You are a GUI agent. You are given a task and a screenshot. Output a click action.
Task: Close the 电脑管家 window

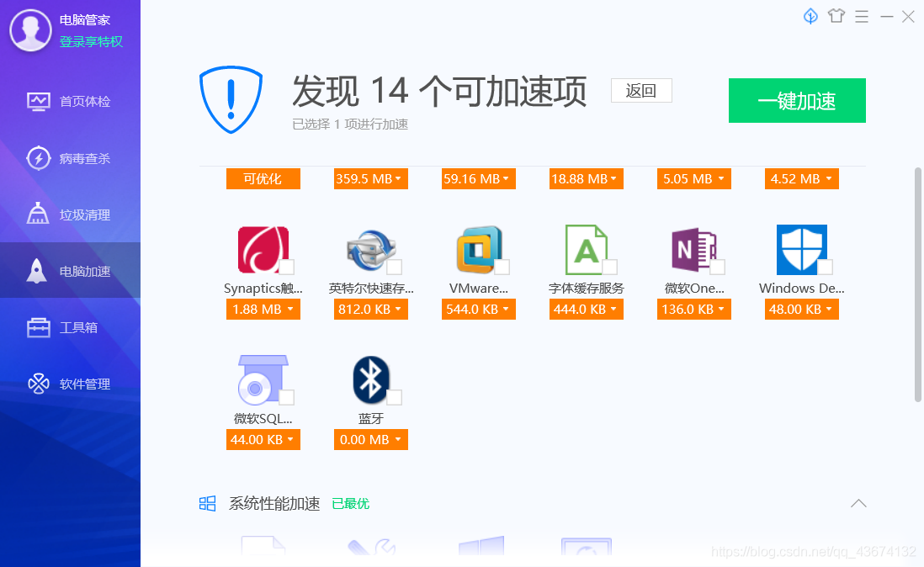(x=908, y=17)
